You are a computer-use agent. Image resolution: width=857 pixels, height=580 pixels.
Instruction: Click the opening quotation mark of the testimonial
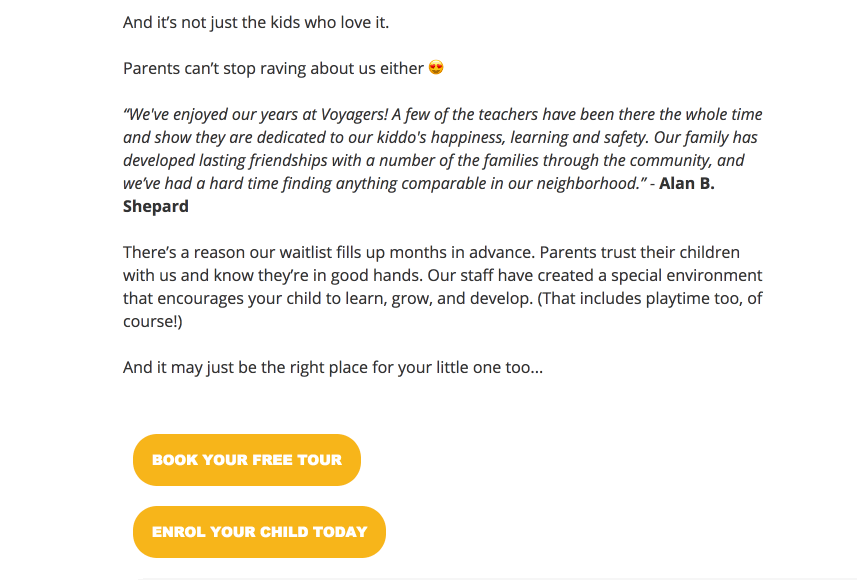click(126, 113)
